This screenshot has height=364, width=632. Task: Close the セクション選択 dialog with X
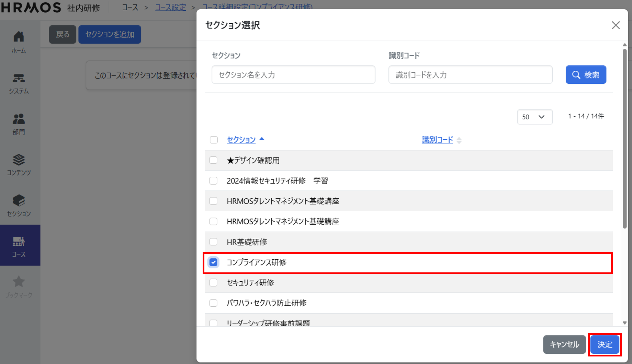616,25
